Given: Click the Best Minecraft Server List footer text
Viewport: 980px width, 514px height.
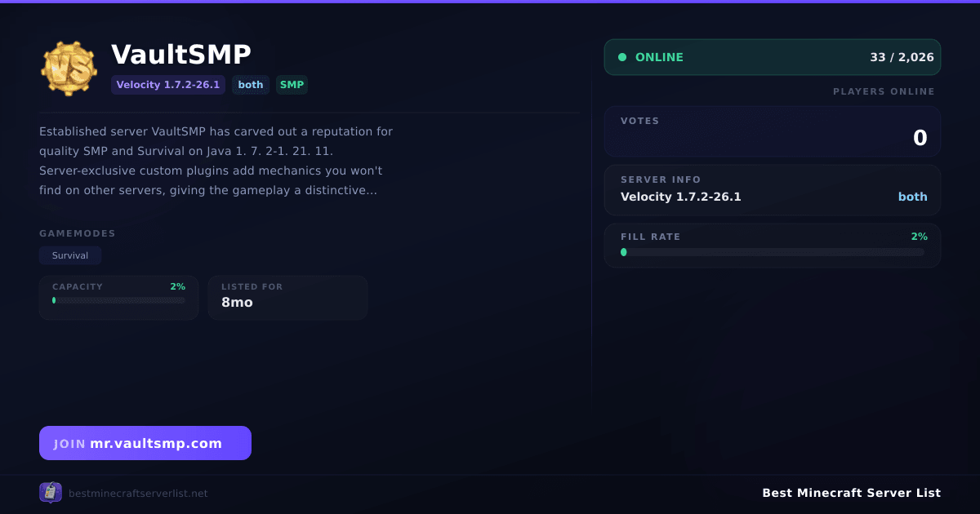Looking at the screenshot, I should tap(851, 493).
